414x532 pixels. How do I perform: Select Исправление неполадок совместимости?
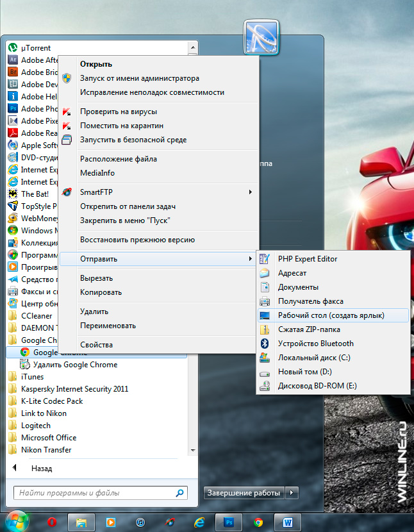pyautogui.click(x=159, y=92)
